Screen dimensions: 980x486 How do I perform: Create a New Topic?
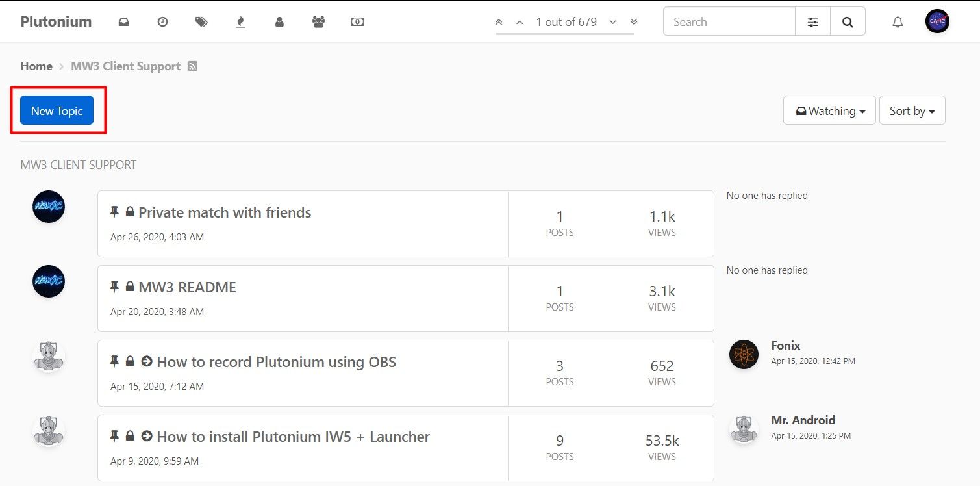(x=57, y=110)
